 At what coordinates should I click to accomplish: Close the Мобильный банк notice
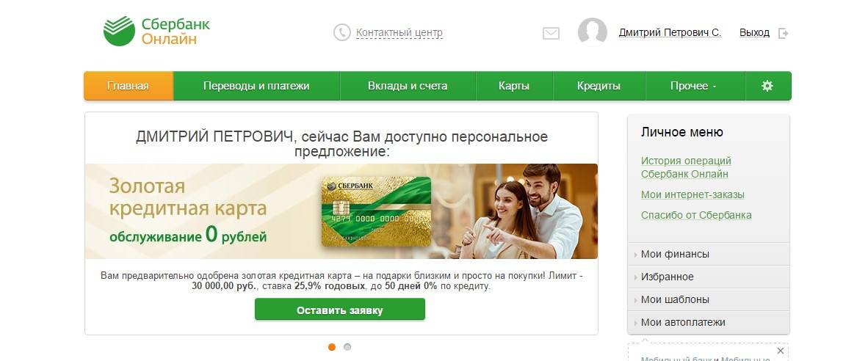[781, 351]
